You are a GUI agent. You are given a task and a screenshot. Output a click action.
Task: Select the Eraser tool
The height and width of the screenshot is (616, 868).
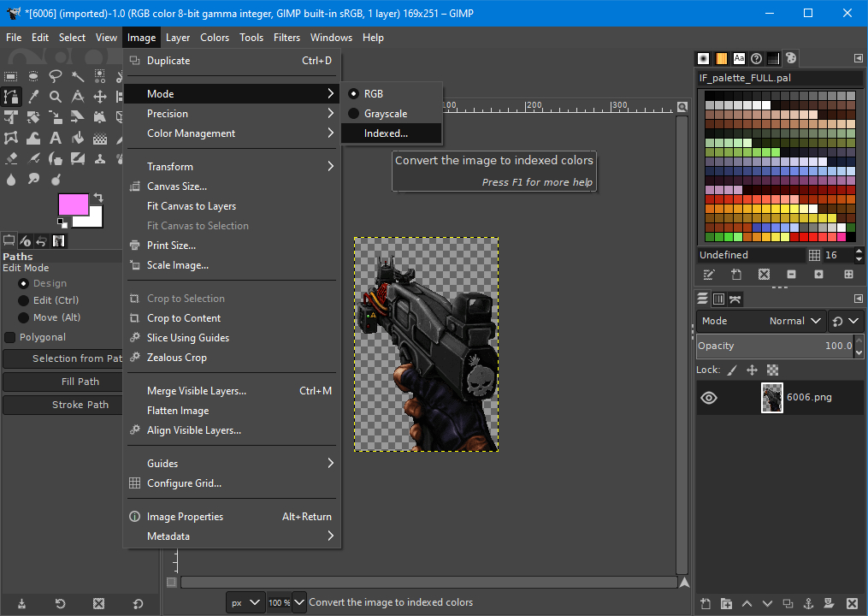(11, 159)
